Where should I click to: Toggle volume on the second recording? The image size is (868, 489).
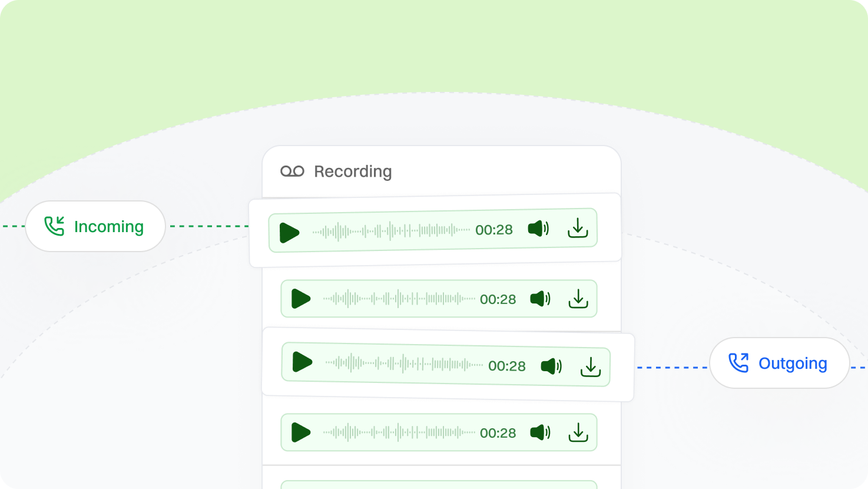point(540,299)
